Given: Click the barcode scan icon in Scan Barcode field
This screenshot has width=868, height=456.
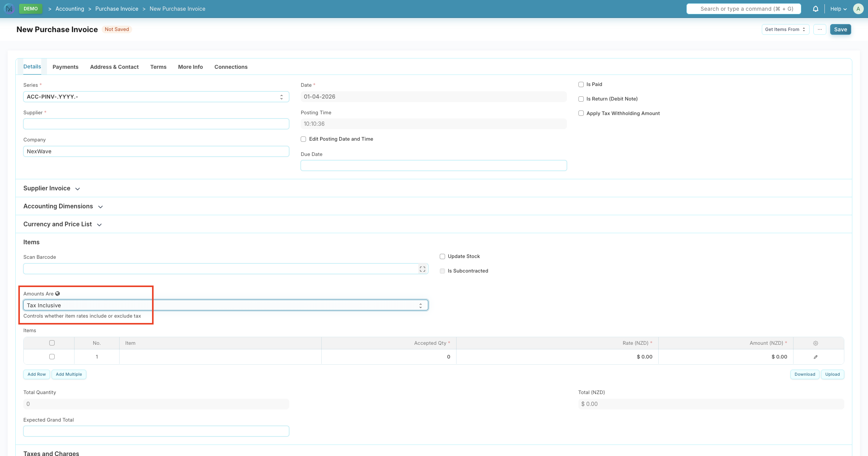Looking at the screenshot, I should click(422, 269).
